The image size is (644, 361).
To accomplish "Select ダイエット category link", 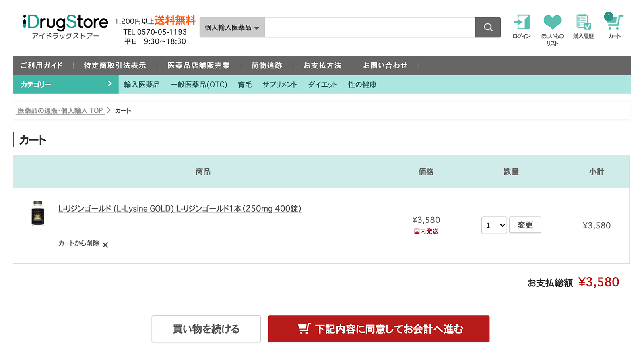I will click(x=323, y=85).
